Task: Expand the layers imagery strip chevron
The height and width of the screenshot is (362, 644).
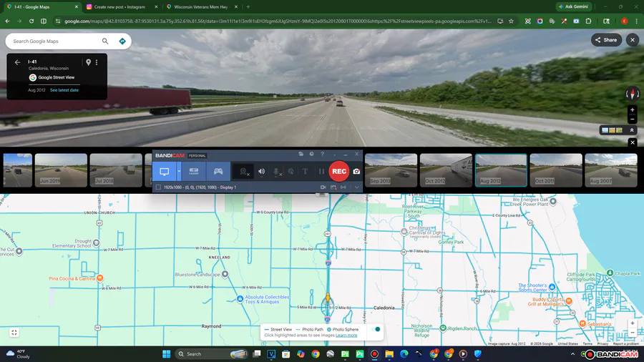Action: click(x=632, y=130)
